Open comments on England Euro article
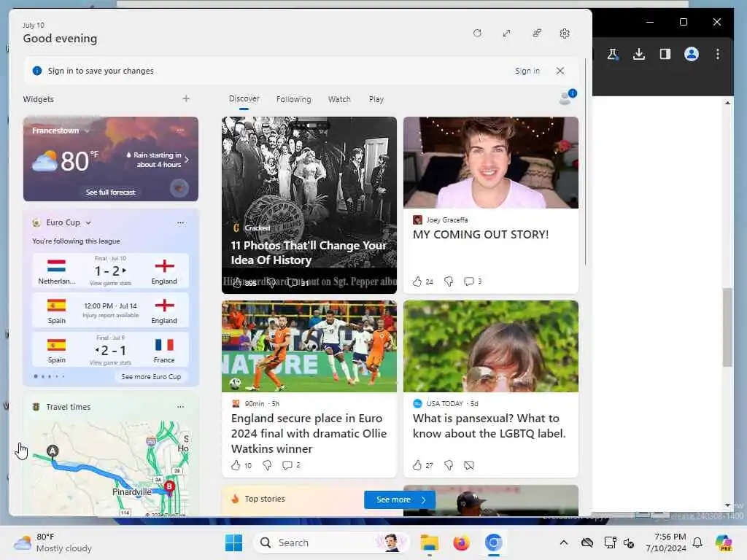747x560 pixels. 287,465
